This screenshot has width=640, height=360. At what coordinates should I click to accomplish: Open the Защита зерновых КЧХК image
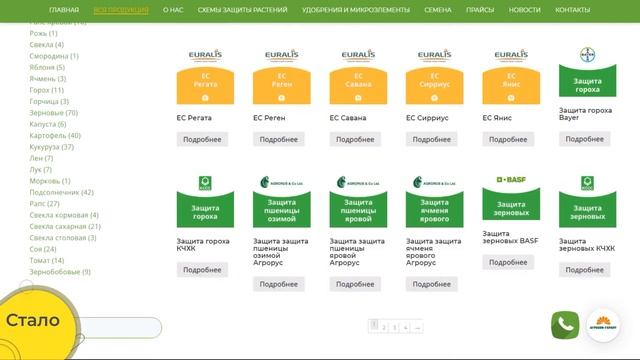coord(587,201)
